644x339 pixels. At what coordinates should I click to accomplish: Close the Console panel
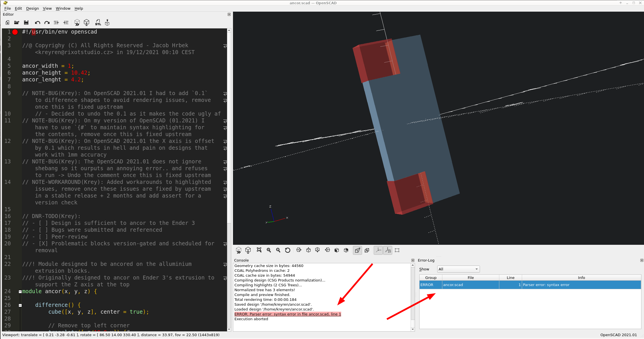point(412,260)
